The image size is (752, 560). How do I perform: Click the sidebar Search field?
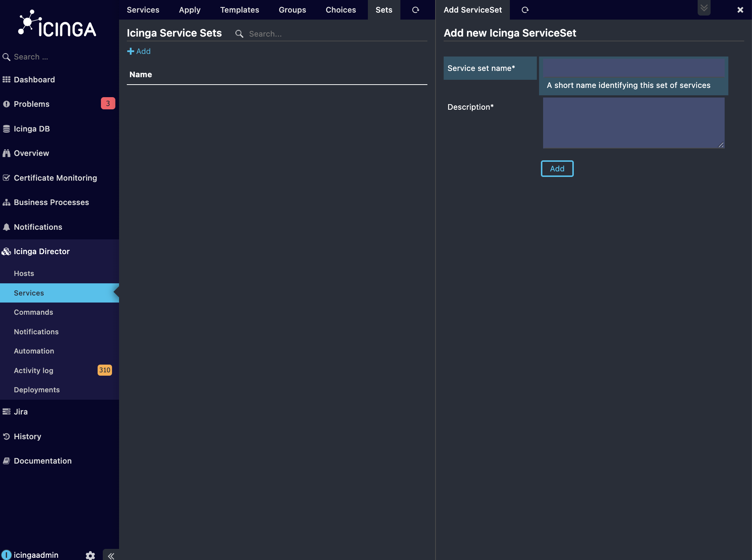[x=60, y=57]
